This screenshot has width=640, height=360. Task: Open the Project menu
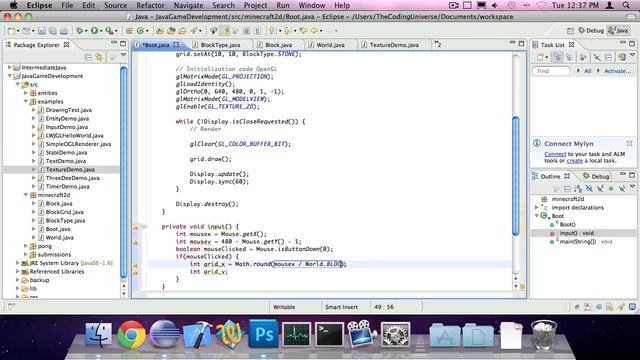255,5
